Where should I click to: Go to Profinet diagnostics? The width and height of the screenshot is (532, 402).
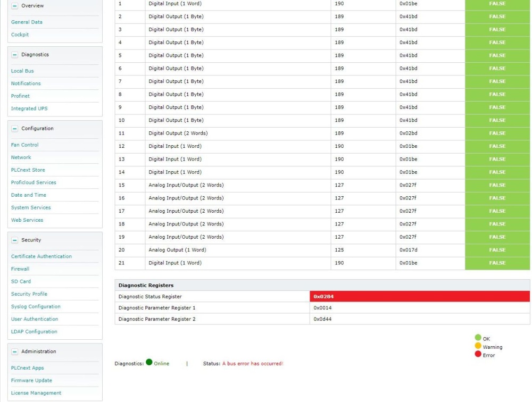tap(20, 96)
